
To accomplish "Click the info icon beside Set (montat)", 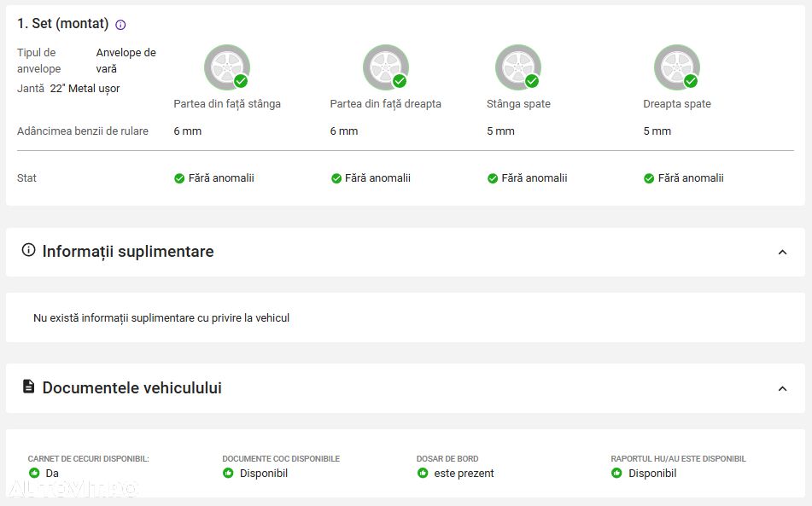I will (120, 24).
